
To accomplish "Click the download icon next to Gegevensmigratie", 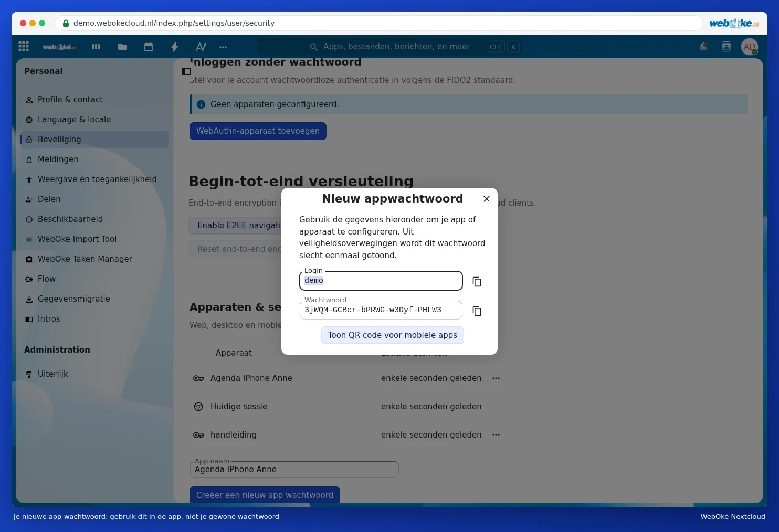I will tap(29, 299).
